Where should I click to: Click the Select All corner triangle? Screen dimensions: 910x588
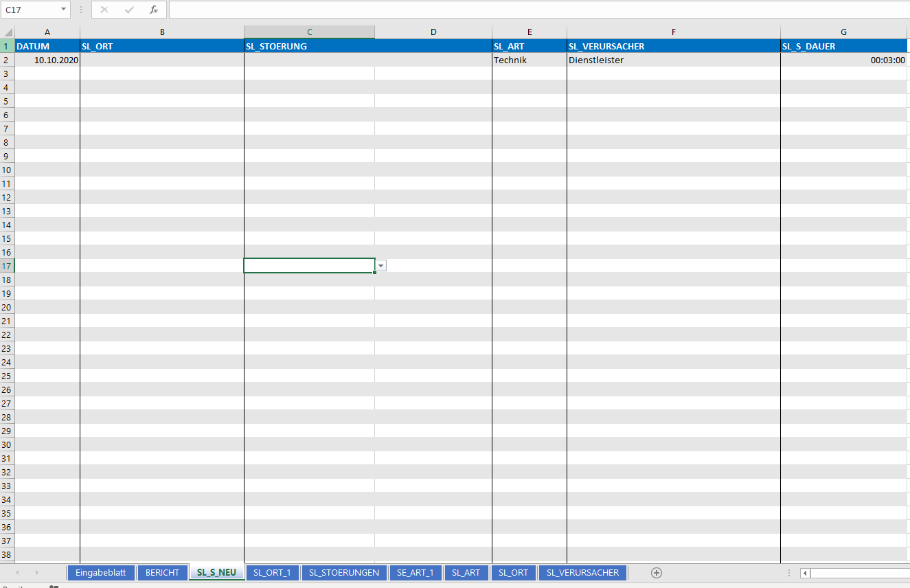8,32
